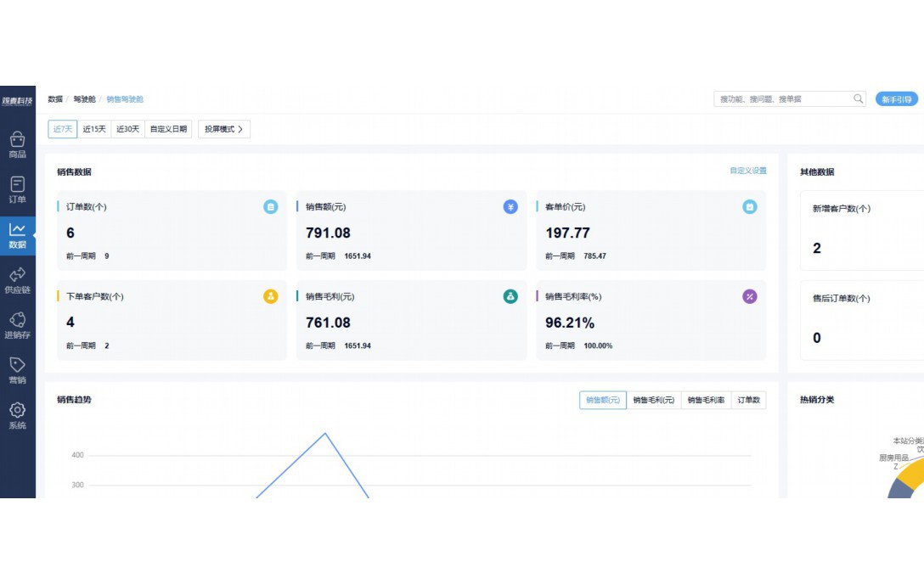Switch trend chart to 销售毛利(元) tab
The height and width of the screenshot is (584, 924).
click(x=653, y=400)
